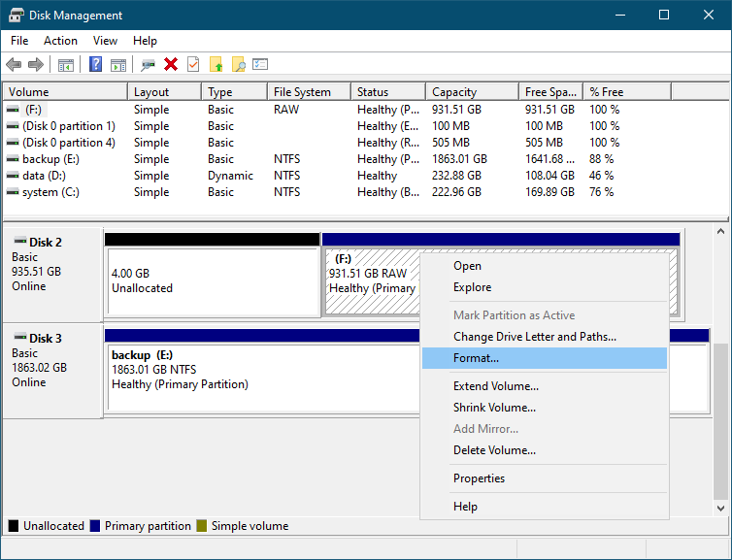Image resolution: width=732 pixels, height=560 pixels.
Task: Open Help via the blue question-mark icon
Action: click(95, 64)
